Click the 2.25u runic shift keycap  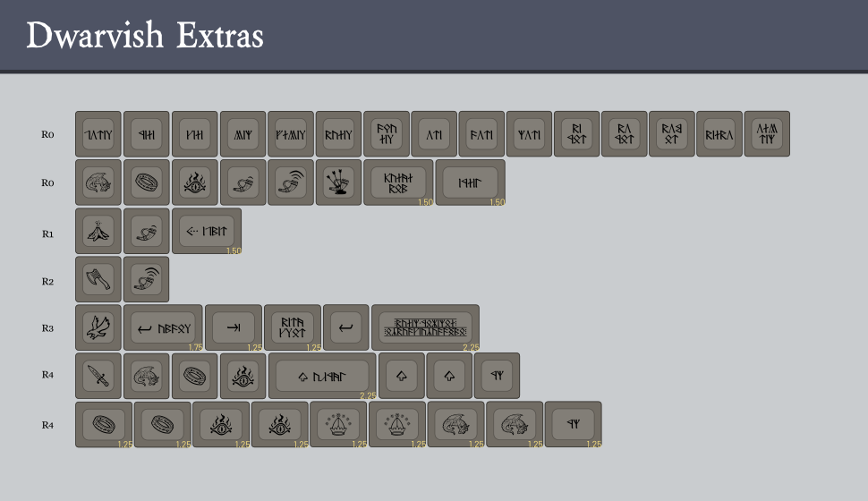pyautogui.click(x=321, y=375)
